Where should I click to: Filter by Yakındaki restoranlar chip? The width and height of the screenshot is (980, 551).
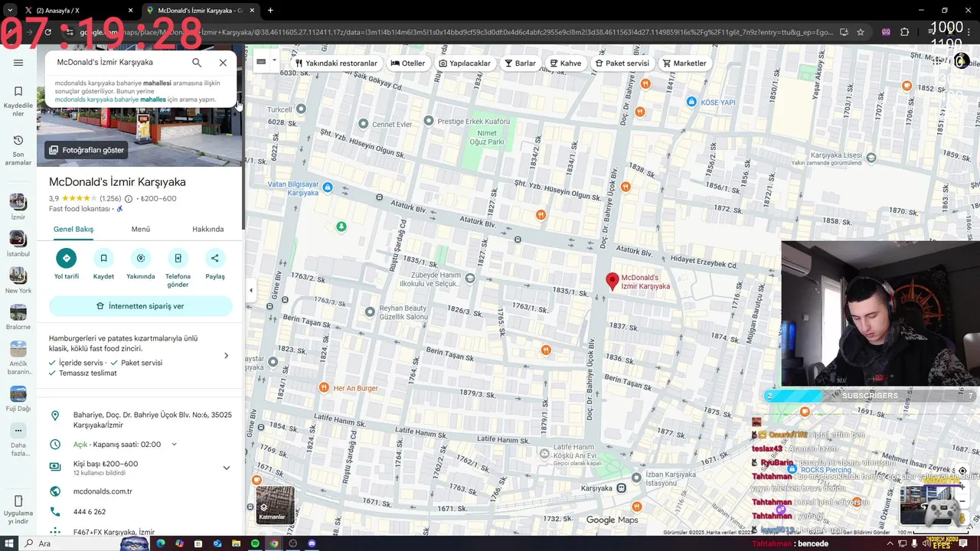337,64
